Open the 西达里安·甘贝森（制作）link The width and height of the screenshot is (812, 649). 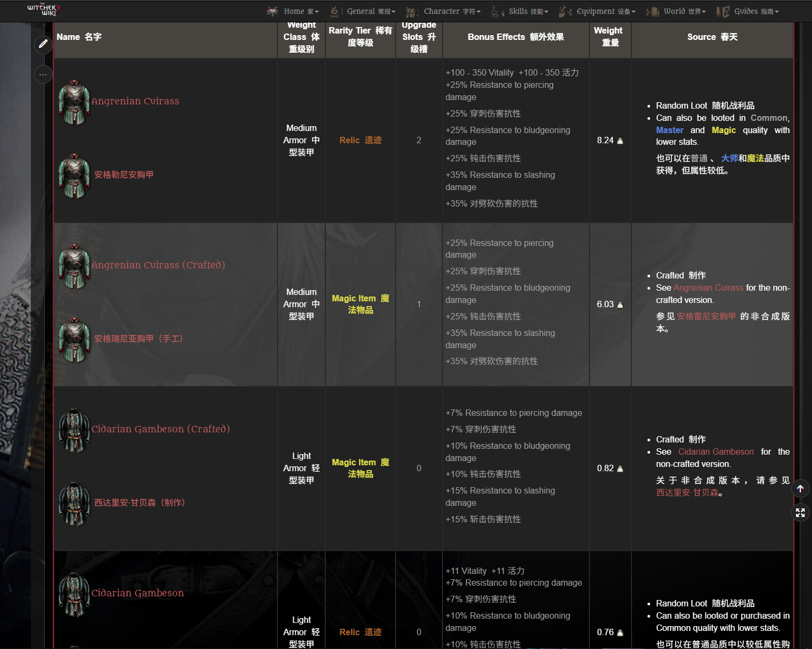(x=140, y=503)
